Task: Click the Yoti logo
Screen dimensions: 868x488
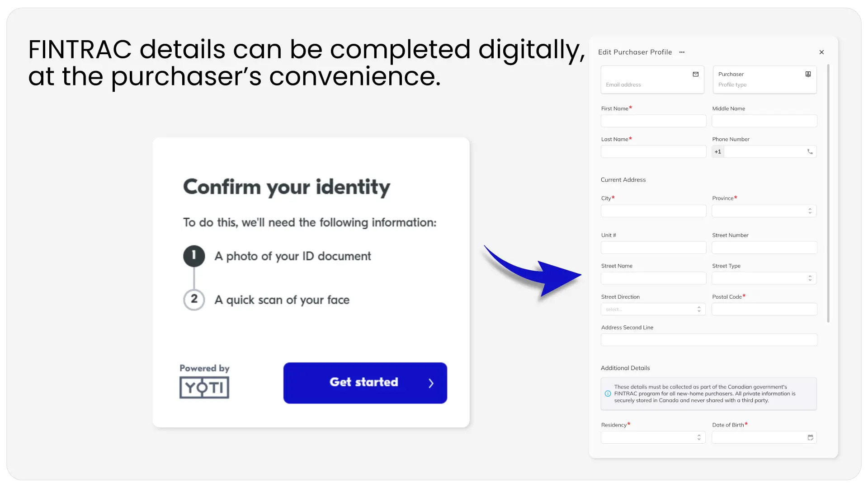Action: (204, 387)
